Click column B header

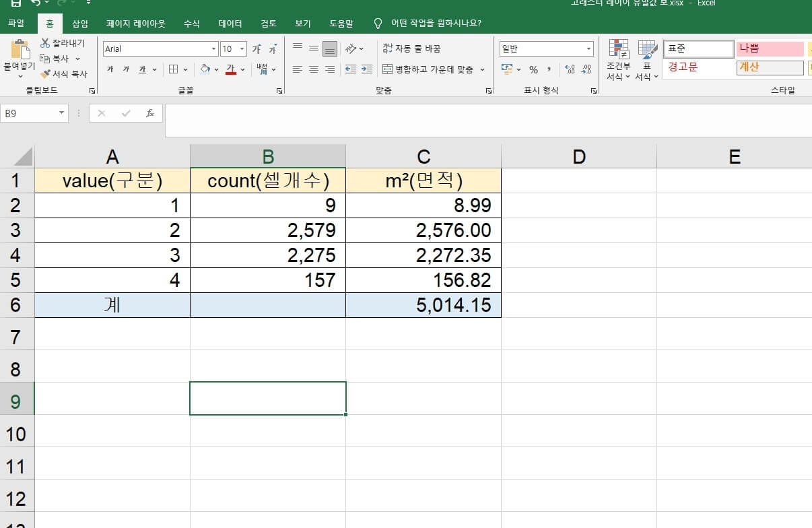coord(268,157)
